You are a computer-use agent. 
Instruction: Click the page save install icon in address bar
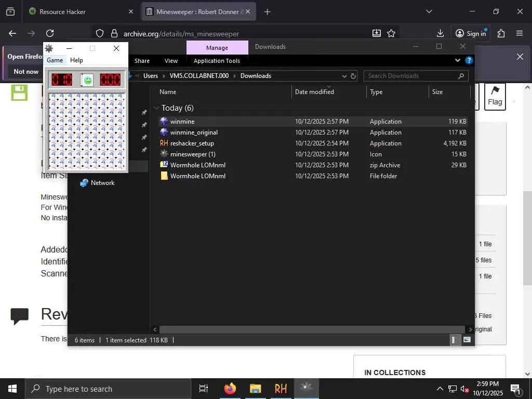point(377,33)
